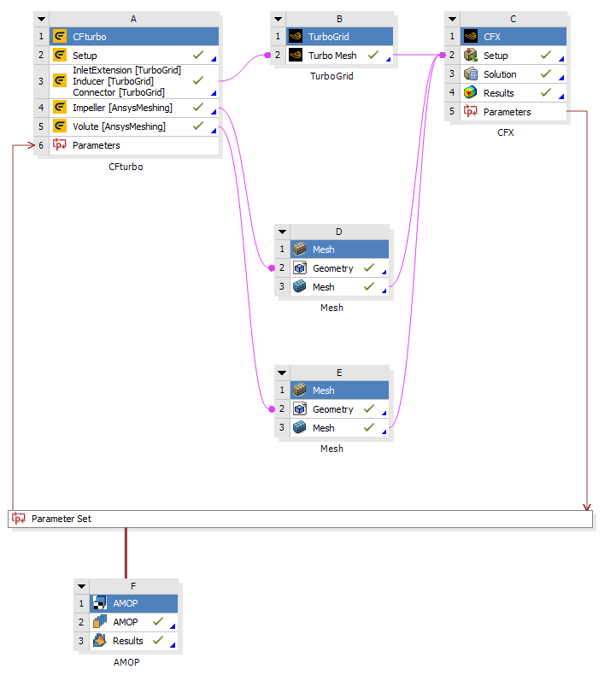616x681 pixels.
Task: Click the column header letter A
Action: [134, 19]
